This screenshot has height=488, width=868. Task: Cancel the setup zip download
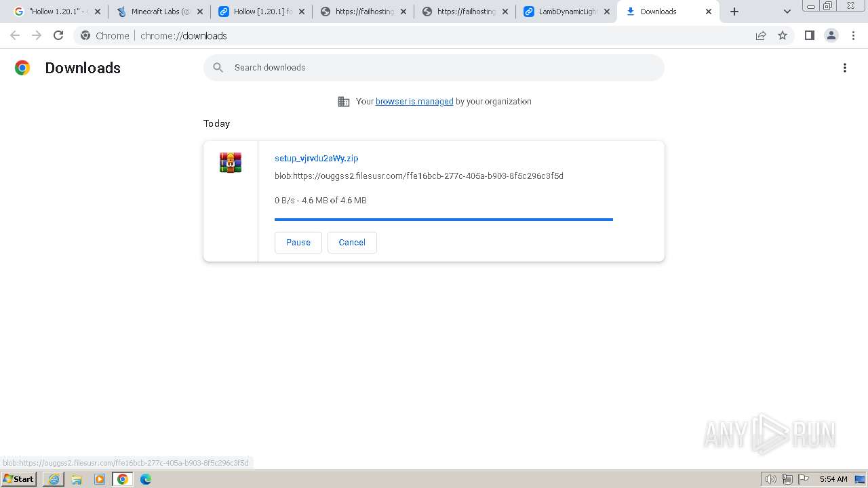[352, 243]
